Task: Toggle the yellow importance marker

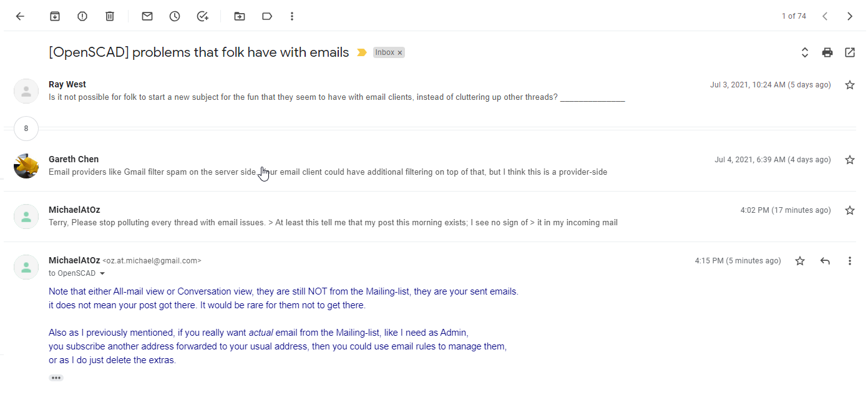Action: coord(361,52)
